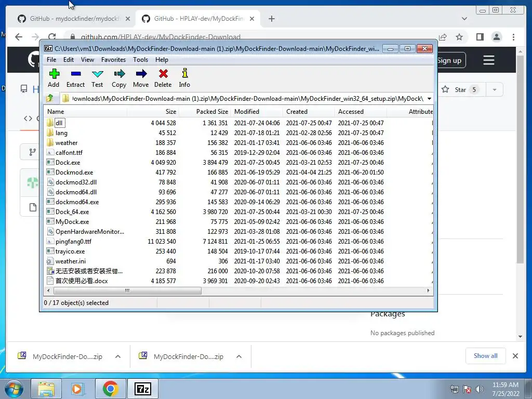Viewport: 532px width, 399px height.
Task: Open media player taskbar icon
Action: (77, 389)
